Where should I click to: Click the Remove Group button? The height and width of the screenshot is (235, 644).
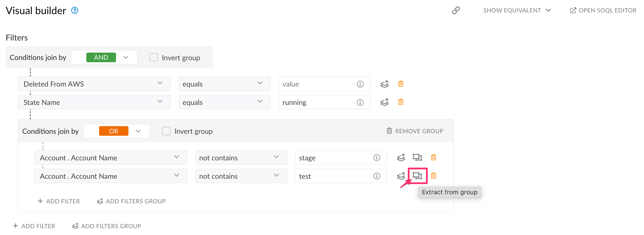click(x=415, y=131)
